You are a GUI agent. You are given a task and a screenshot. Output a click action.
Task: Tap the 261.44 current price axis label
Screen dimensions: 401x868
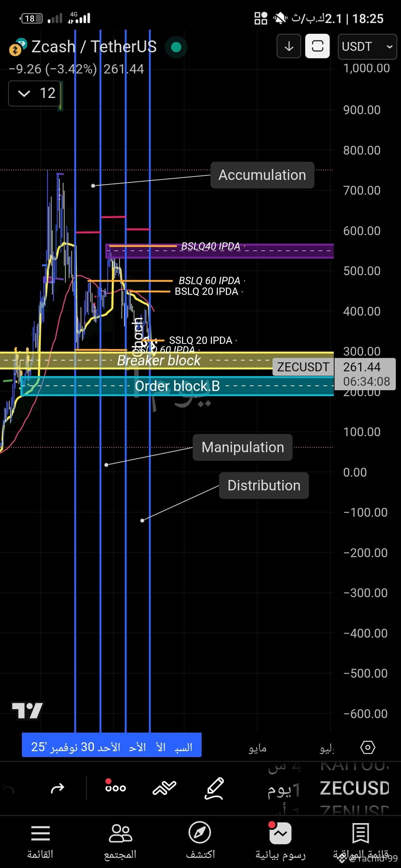[362, 367]
